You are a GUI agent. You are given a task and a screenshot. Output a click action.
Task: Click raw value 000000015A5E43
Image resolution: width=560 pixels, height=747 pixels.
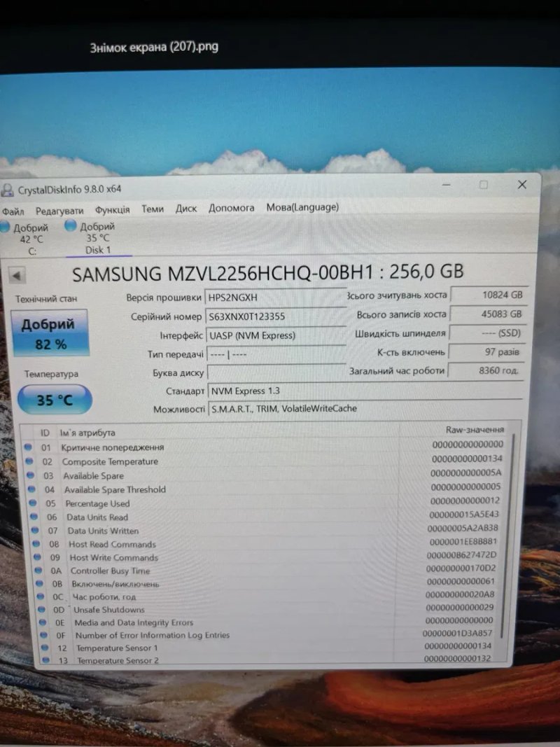click(464, 515)
